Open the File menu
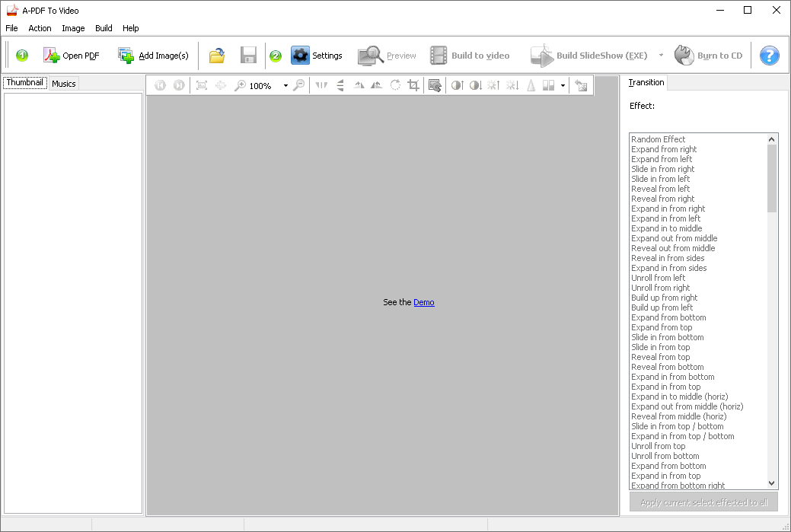 point(11,28)
